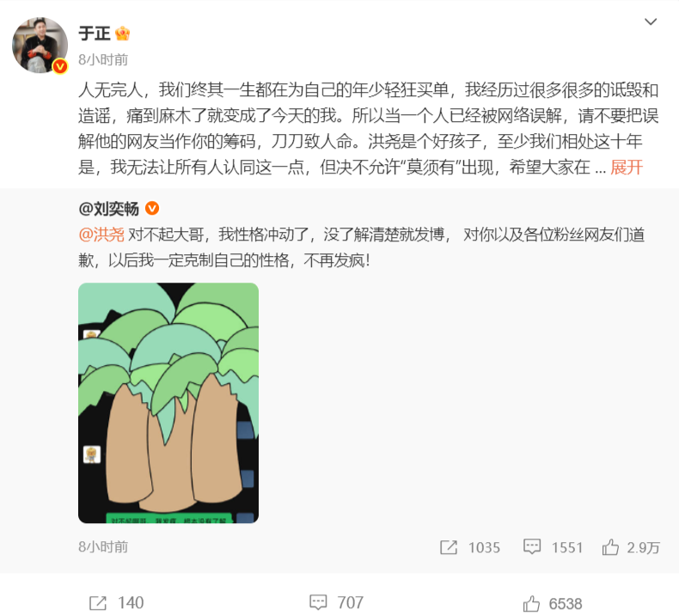Screen dimensions: 679x616
Task: Open the comment icon showing 707
Action: click(318, 602)
